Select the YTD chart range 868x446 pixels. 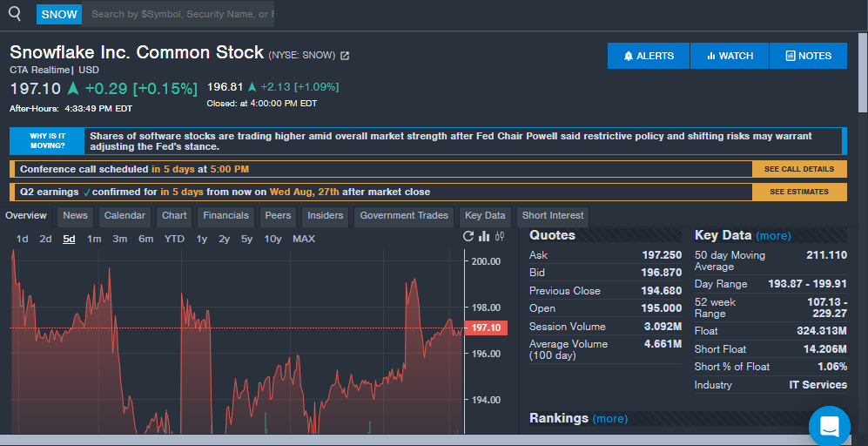174,239
